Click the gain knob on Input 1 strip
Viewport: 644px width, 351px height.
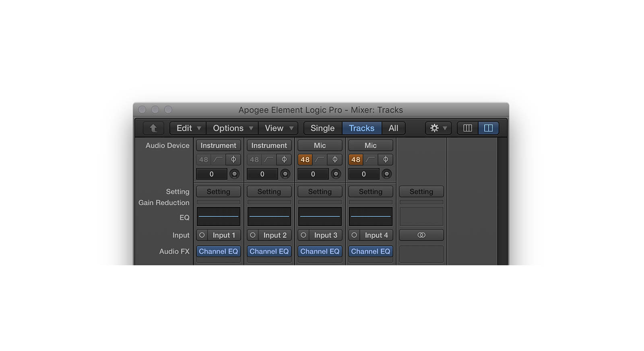pyautogui.click(x=234, y=174)
